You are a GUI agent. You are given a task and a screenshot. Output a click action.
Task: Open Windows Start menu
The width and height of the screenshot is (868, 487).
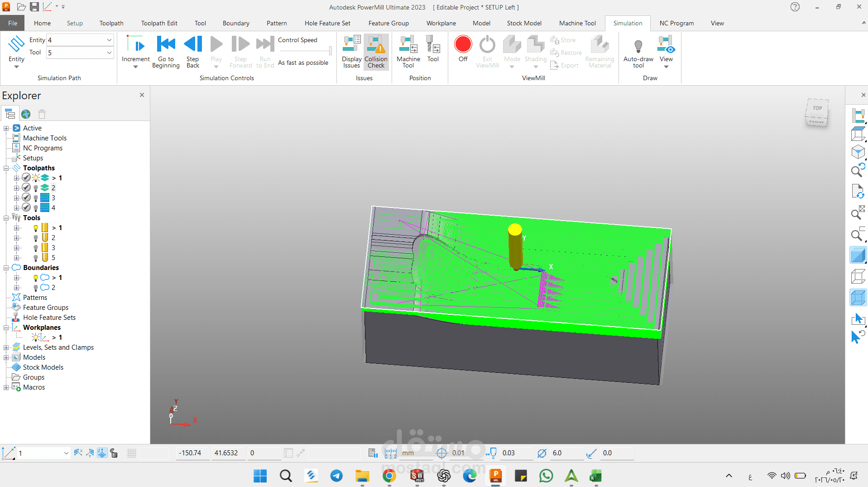point(260,476)
